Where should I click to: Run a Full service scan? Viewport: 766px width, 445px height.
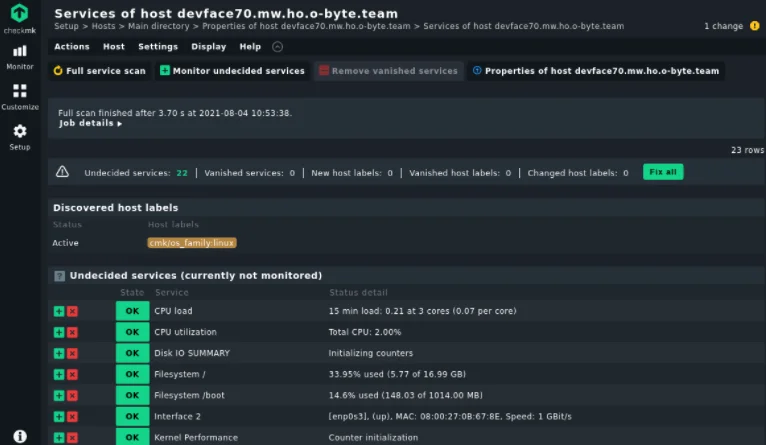tap(99, 71)
